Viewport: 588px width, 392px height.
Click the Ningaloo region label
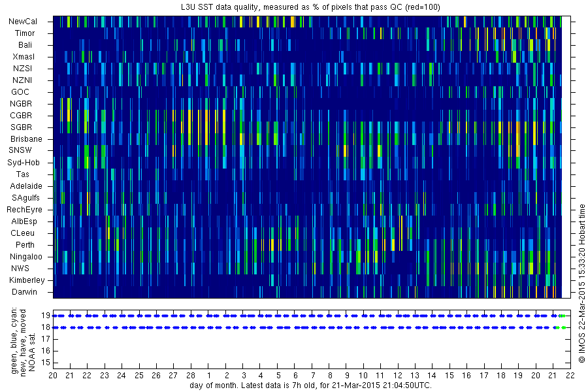[26, 257]
